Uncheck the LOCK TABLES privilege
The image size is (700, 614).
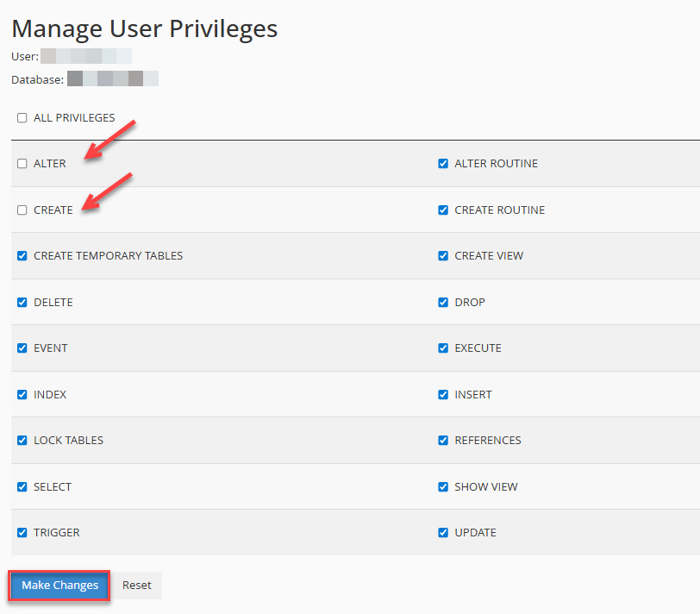pos(22,441)
